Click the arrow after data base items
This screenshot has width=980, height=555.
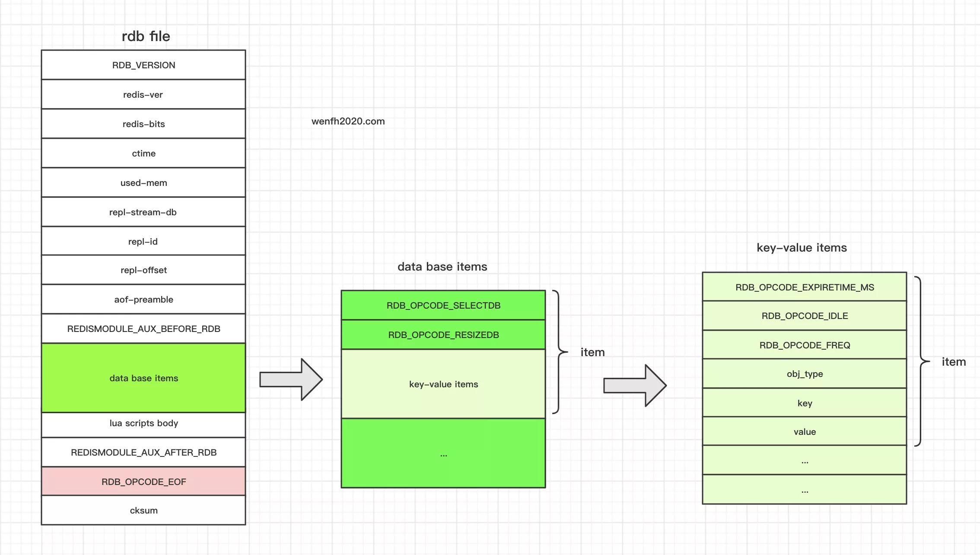[291, 379]
